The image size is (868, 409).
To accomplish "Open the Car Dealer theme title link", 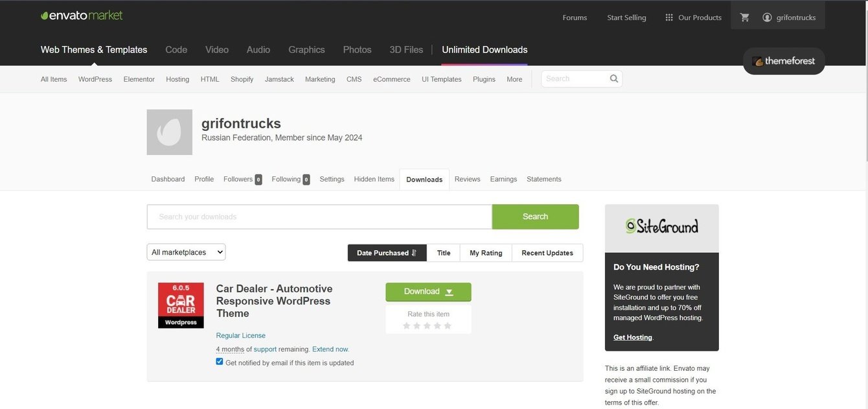I will point(275,301).
